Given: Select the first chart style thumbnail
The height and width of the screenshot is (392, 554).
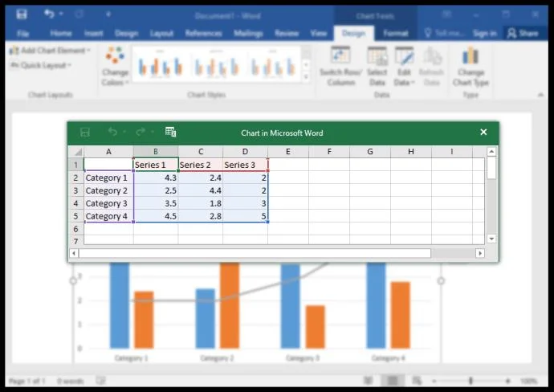Looking at the screenshot, I should click(161, 63).
